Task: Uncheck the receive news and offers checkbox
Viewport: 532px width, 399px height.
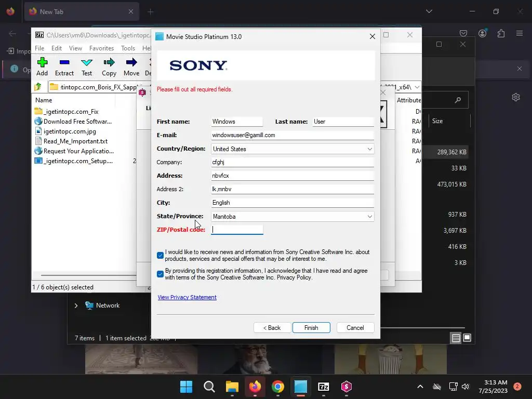Action: pos(160,256)
